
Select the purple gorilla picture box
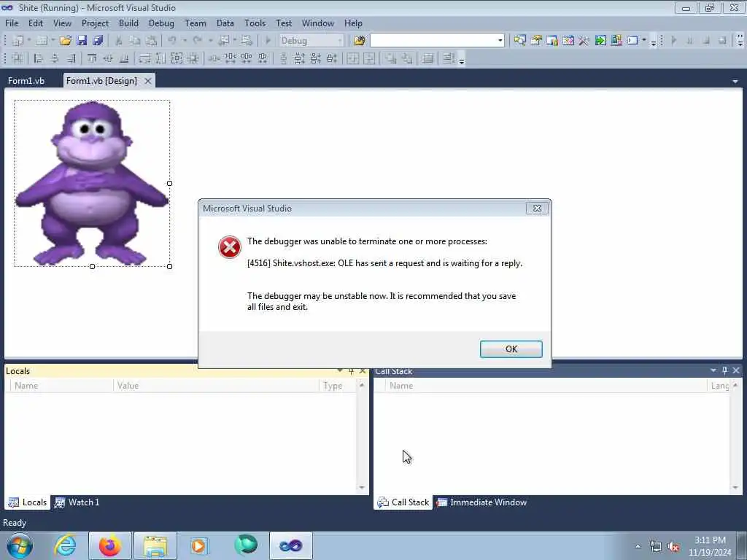(91, 183)
